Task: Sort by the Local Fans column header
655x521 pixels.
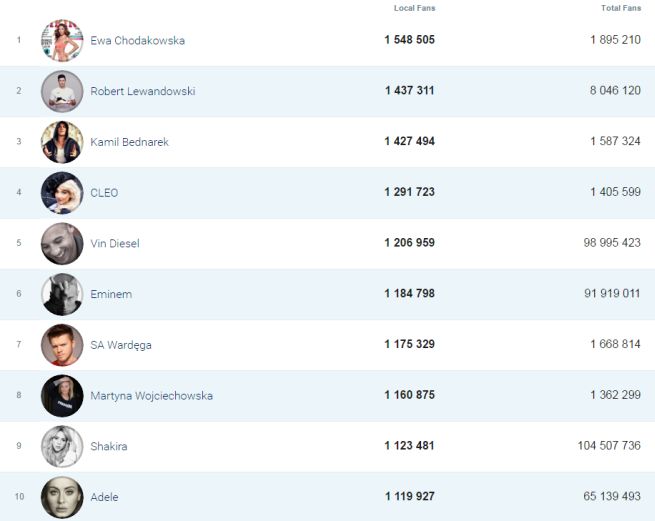Action: pos(414,8)
